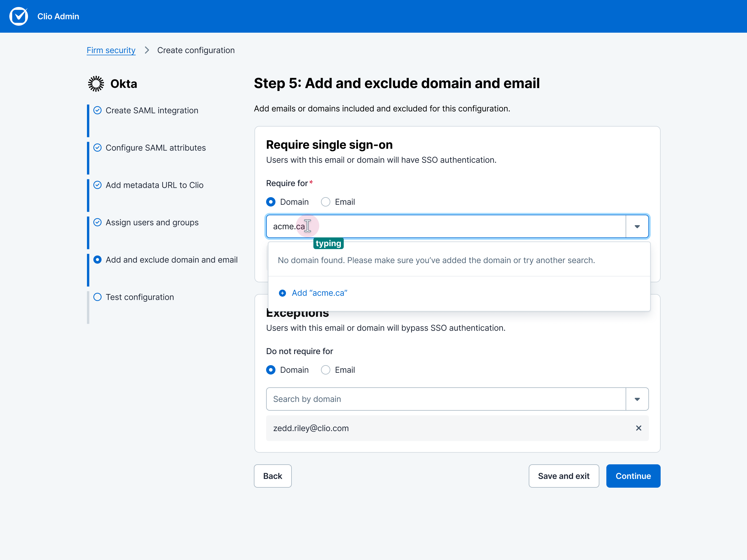Click the Assign users and groups check icon

tap(97, 223)
